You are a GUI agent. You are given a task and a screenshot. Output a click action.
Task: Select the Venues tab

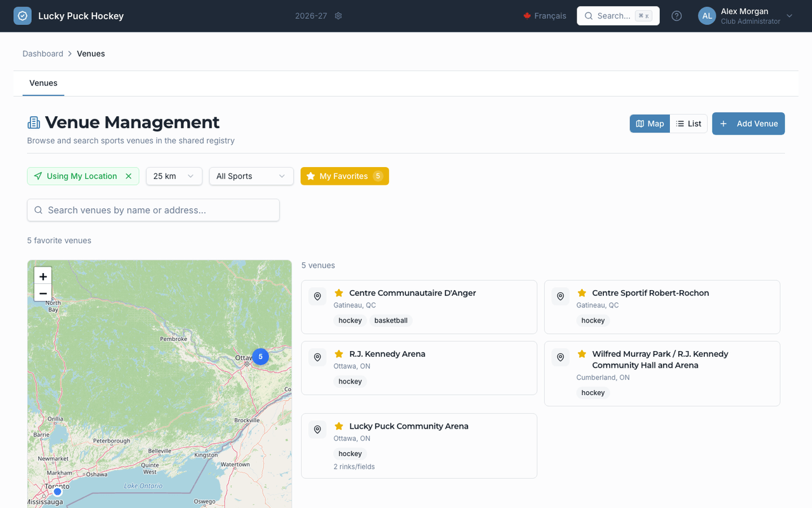tap(43, 83)
